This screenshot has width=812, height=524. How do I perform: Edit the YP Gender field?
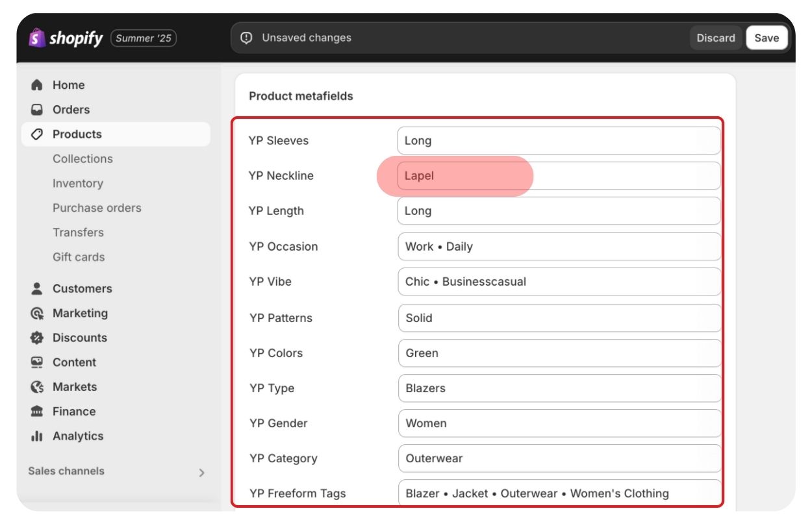click(x=559, y=423)
